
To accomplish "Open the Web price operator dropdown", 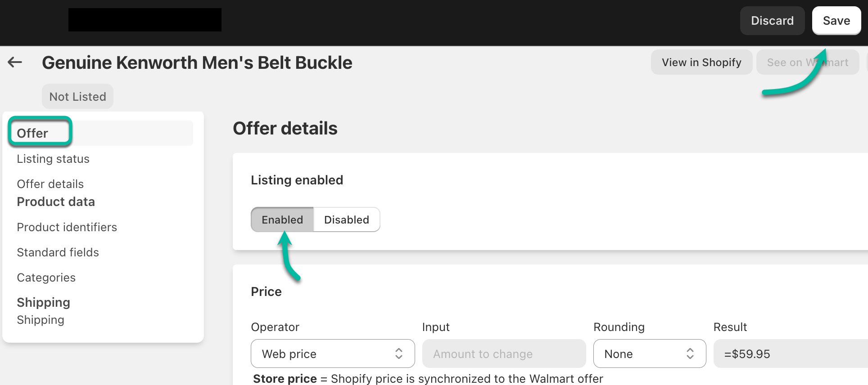I will click(333, 354).
